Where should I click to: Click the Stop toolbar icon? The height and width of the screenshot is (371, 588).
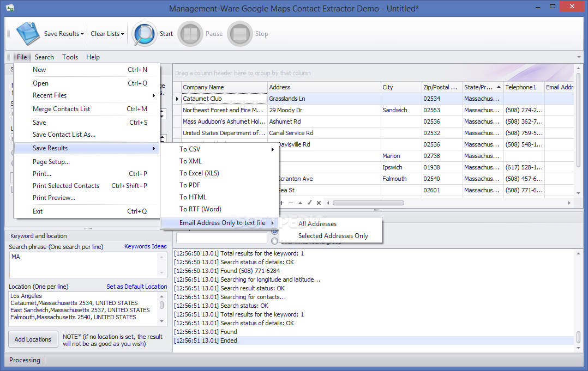(239, 34)
